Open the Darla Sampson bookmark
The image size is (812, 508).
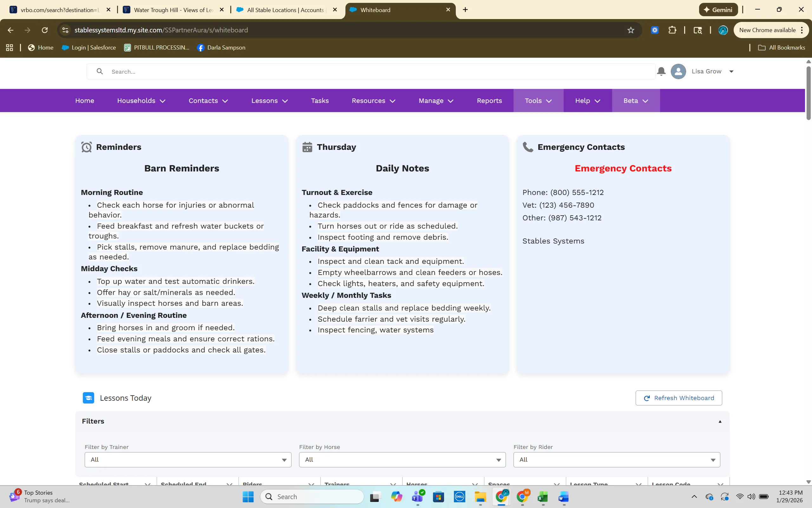coord(221,47)
